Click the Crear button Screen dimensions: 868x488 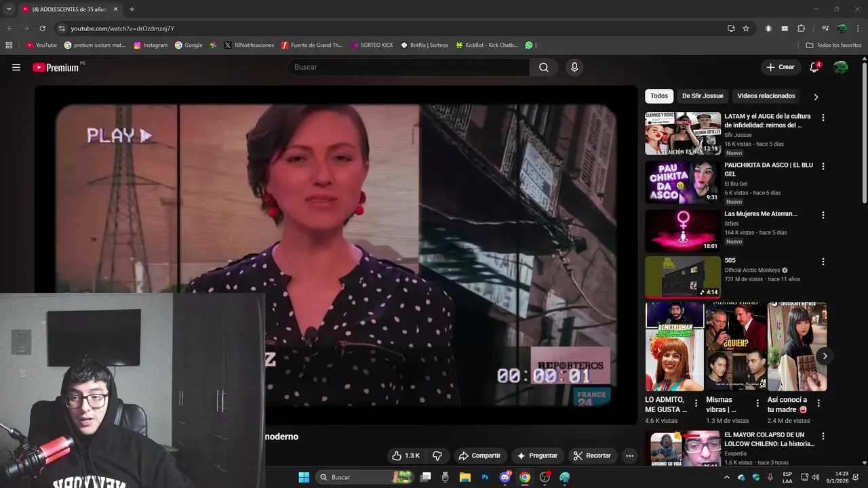[781, 67]
